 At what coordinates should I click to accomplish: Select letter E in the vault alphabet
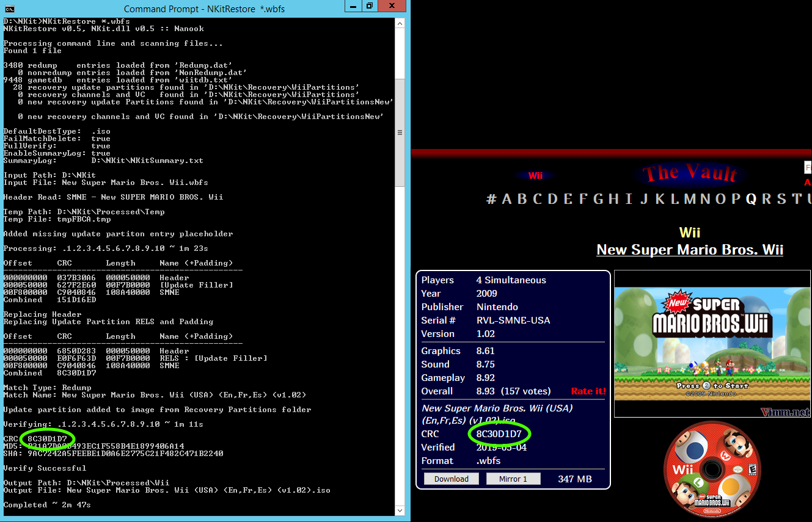pyautogui.click(x=568, y=199)
